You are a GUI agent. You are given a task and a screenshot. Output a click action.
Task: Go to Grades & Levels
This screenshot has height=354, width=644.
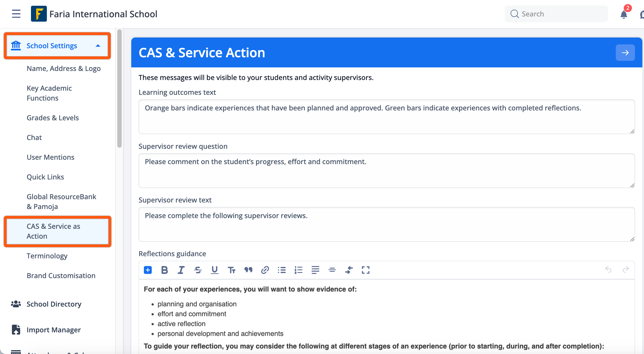[53, 118]
